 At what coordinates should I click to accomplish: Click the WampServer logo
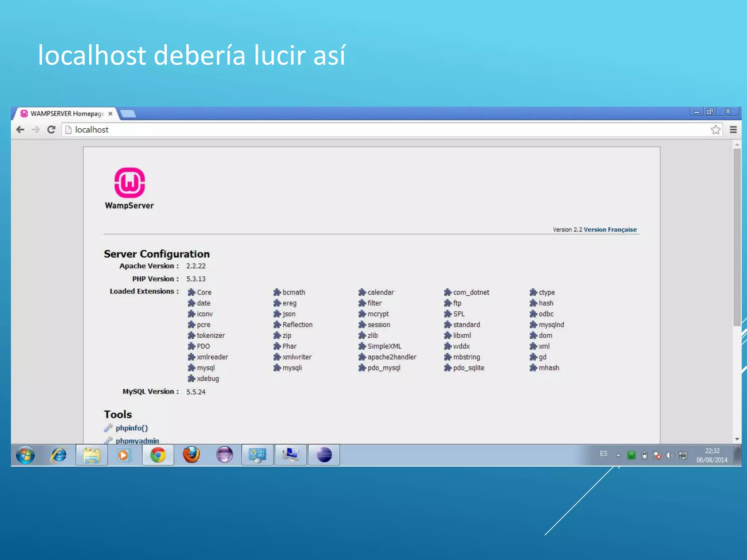tap(129, 188)
